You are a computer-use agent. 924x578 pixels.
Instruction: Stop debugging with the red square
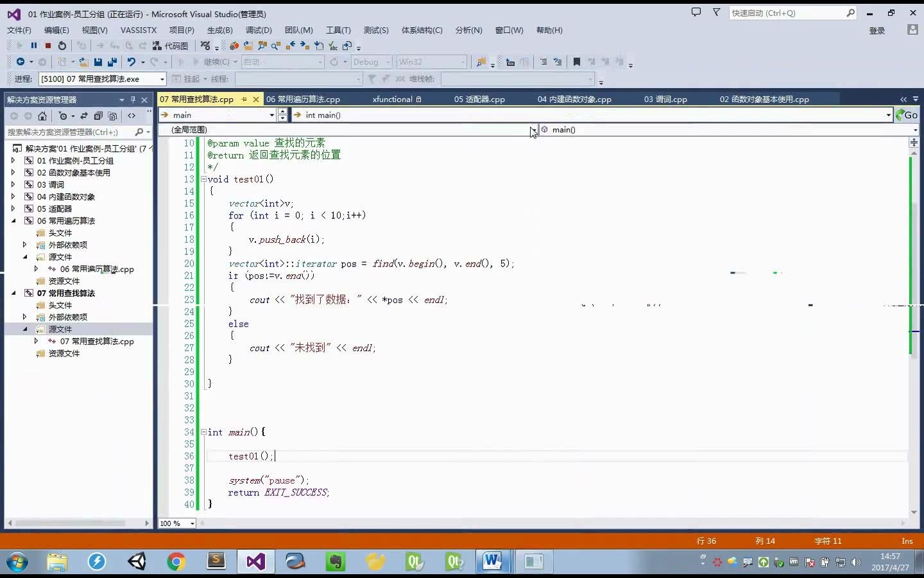tap(48, 46)
